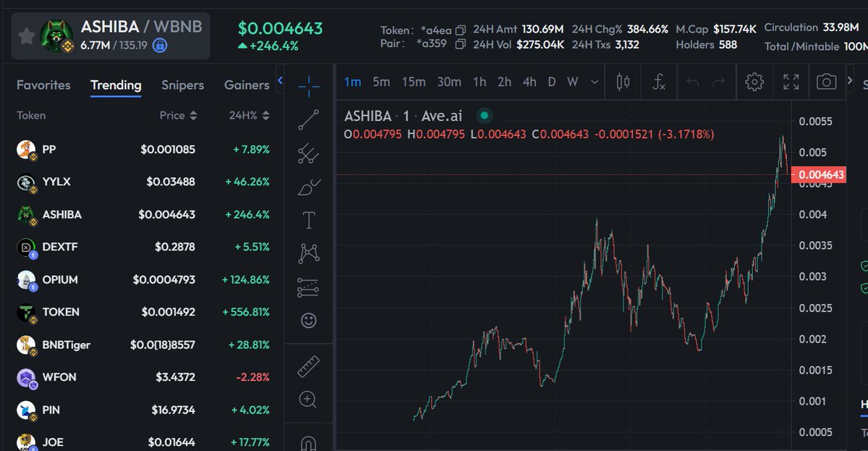The image size is (868, 451).
Task: Select the 1m timeframe
Action: [x=352, y=82]
